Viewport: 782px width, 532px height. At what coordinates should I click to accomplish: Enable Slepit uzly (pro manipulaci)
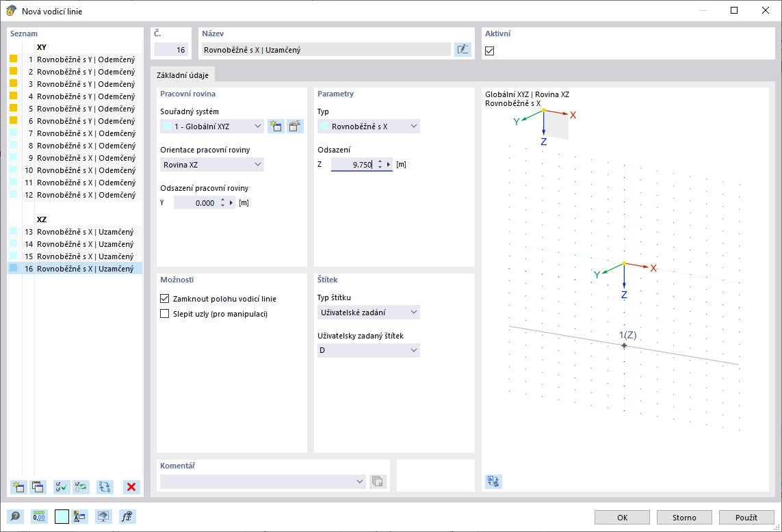pyautogui.click(x=165, y=314)
